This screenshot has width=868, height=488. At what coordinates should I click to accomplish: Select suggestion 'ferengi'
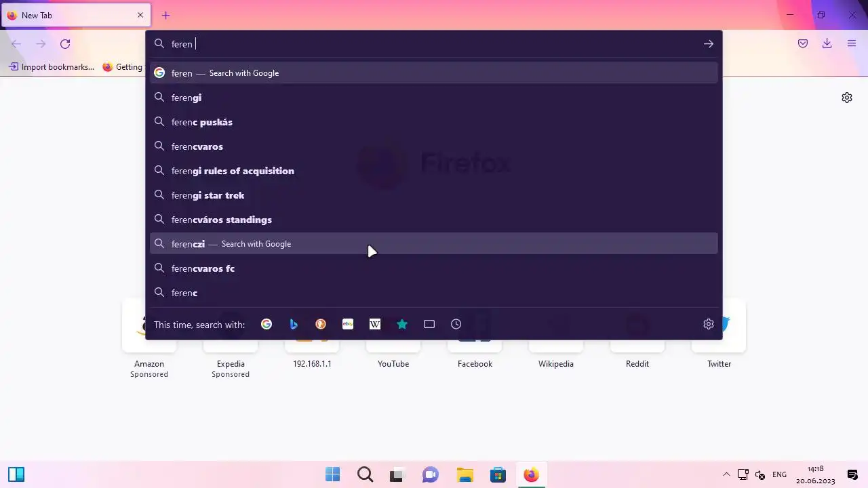pos(434,98)
